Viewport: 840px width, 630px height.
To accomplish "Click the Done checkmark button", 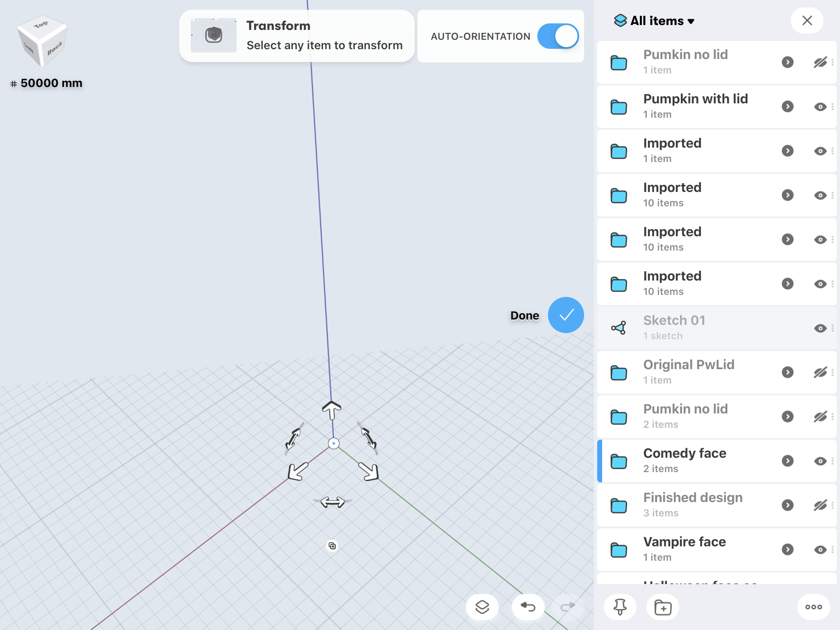I will point(566,315).
